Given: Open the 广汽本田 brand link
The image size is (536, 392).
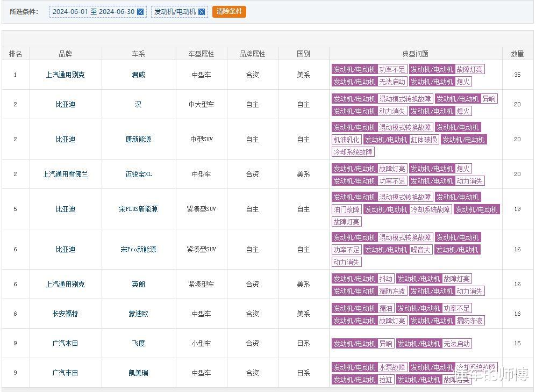Looking at the screenshot, I should (x=65, y=343).
